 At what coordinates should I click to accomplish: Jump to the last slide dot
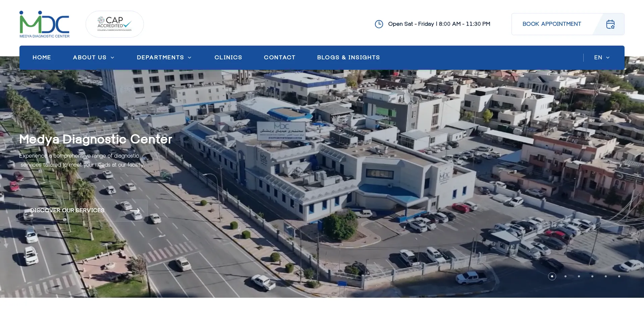tap(619, 276)
